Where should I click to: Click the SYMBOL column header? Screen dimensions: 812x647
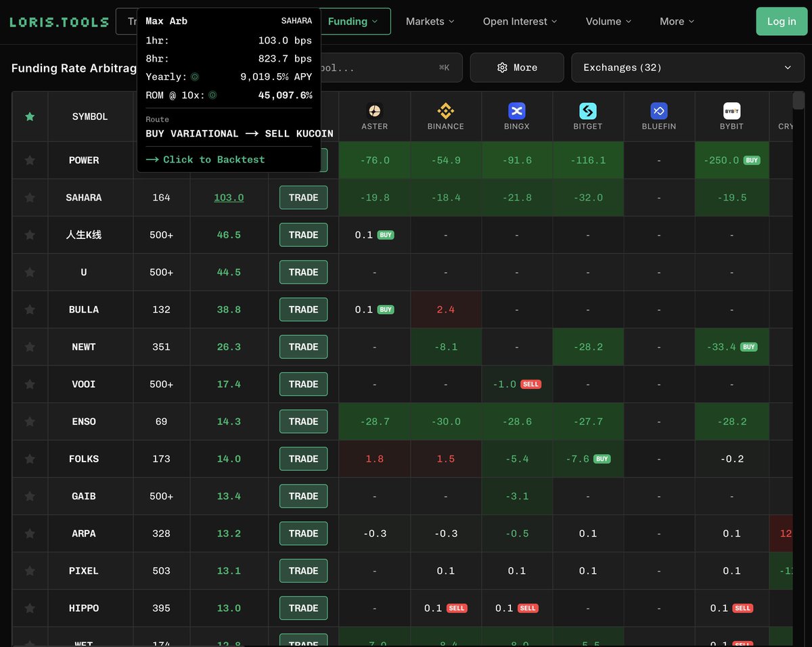click(x=90, y=116)
